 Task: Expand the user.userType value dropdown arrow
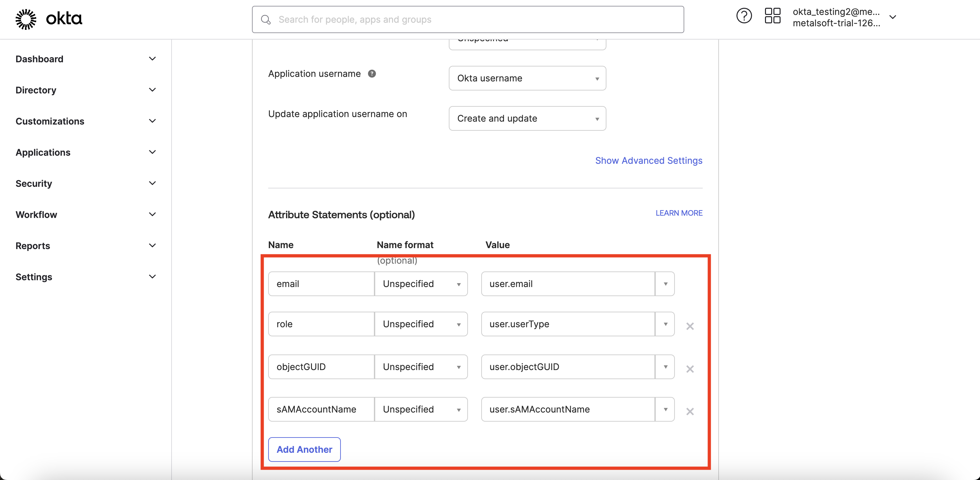pyautogui.click(x=665, y=324)
